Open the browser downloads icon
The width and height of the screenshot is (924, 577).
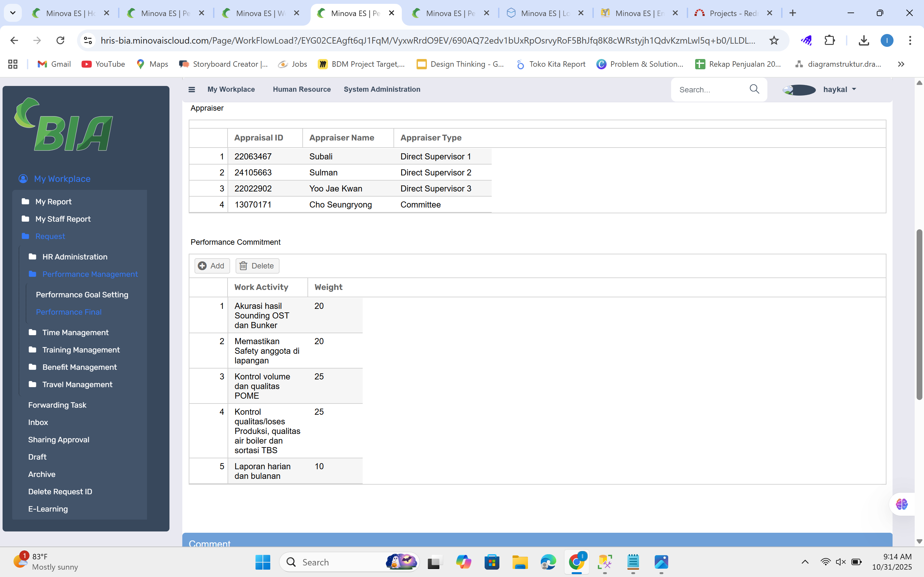[864, 40]
